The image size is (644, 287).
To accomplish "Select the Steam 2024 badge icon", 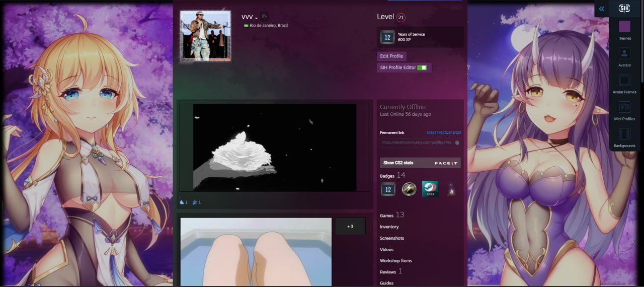I will click(430, 189).
